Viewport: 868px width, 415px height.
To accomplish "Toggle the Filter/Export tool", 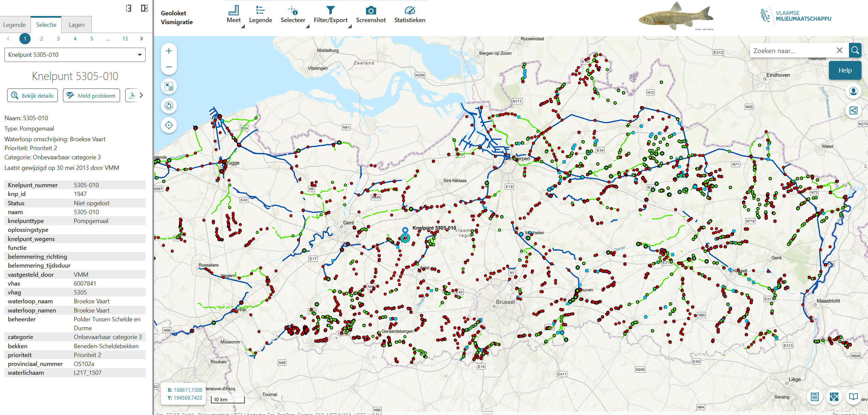I will (330, 14).
